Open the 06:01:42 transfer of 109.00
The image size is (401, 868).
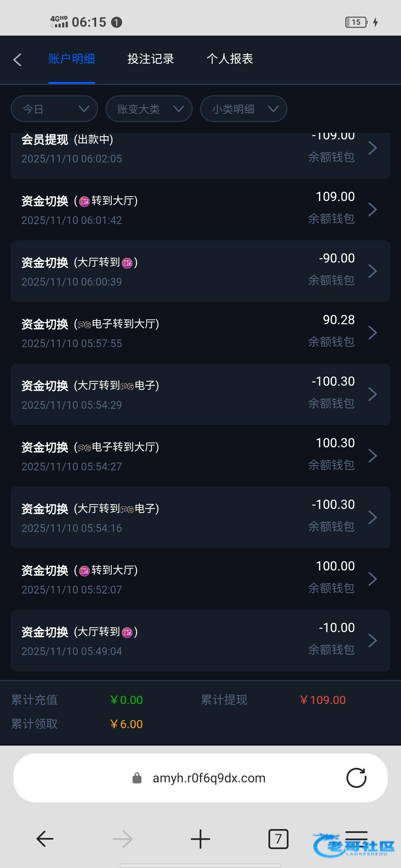point(200,210)
